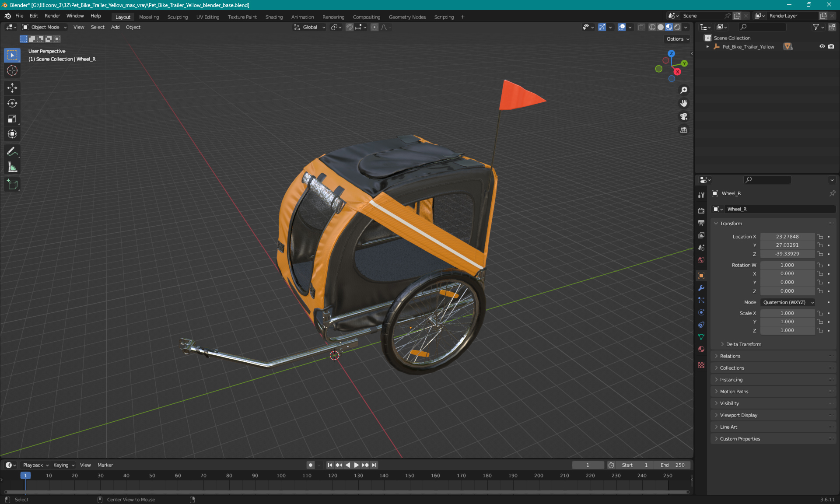Hide Pet_Bike_Trailer_Yellow in viewport via eye
840x504 pixels.
click(x=822, y=46)
